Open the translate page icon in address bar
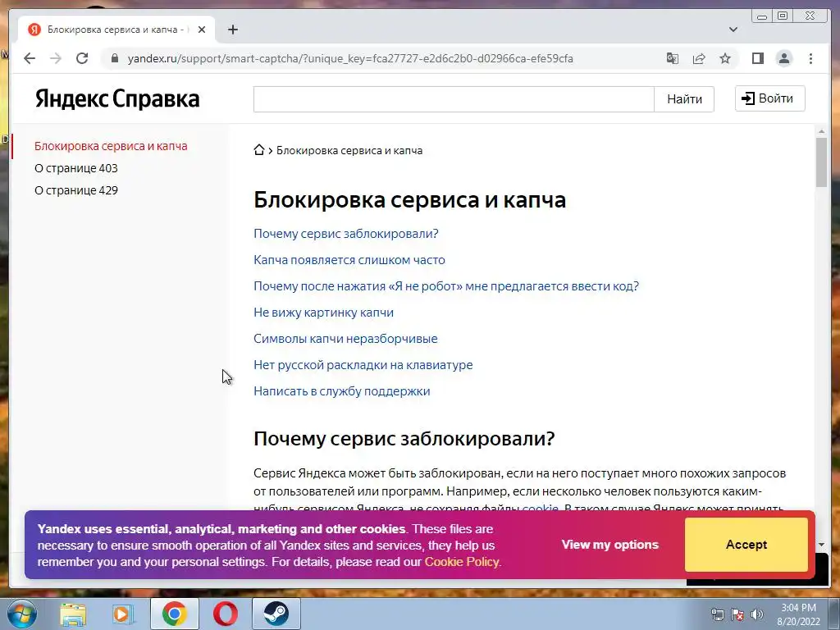The image size is (840, 630). (673, 58)
